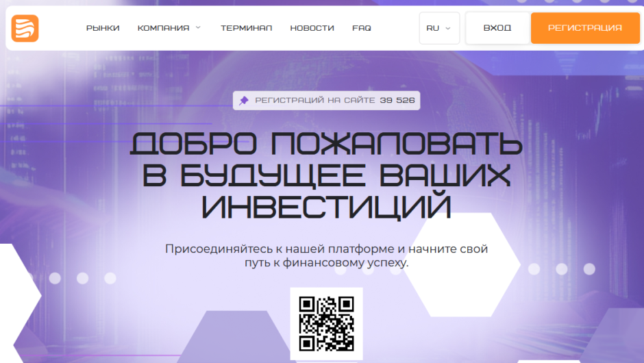The width and height of the screenshot is (644, 363).
Task: Click the ВХОД login button
Action: click(x=497, y=28)
